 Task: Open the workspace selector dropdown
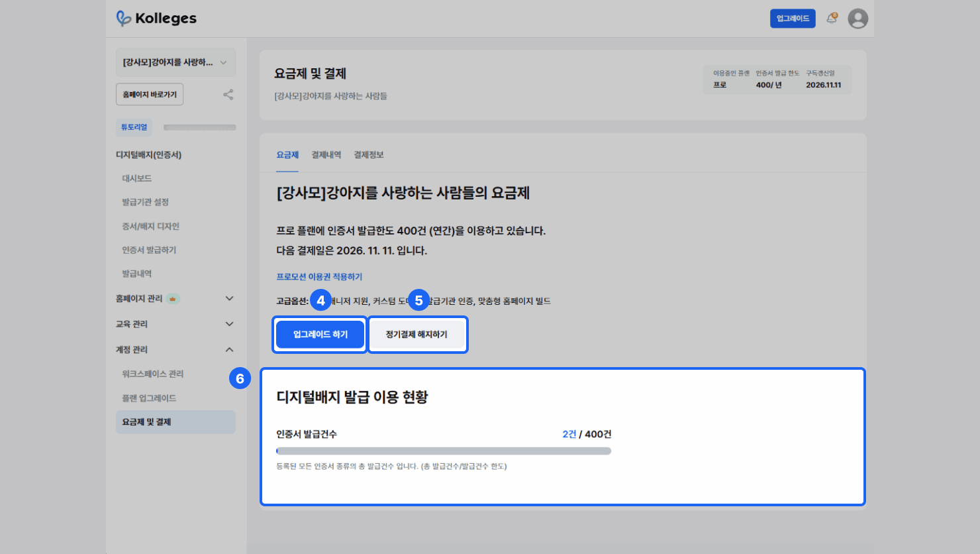point(175,62)
